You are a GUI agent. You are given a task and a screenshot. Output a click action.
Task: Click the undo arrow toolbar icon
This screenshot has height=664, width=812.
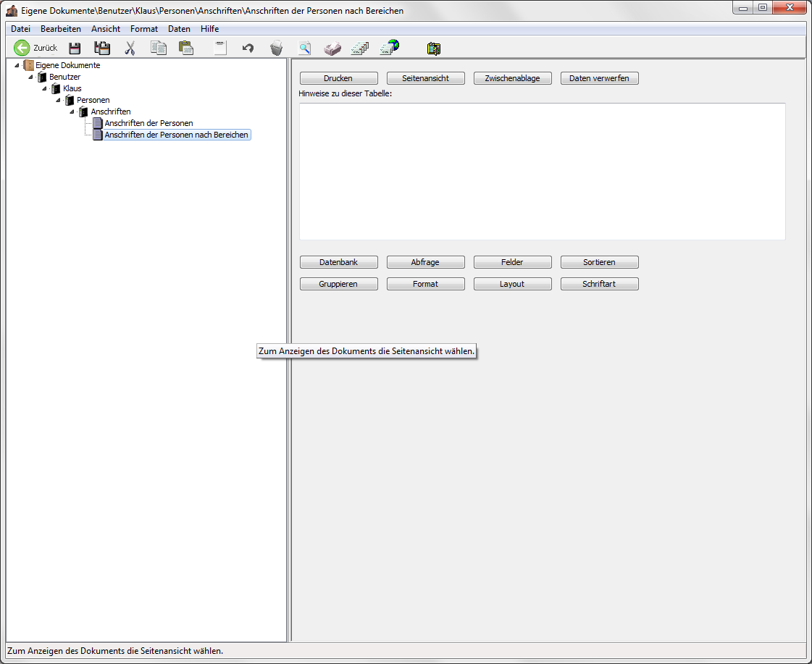(248, 49)
